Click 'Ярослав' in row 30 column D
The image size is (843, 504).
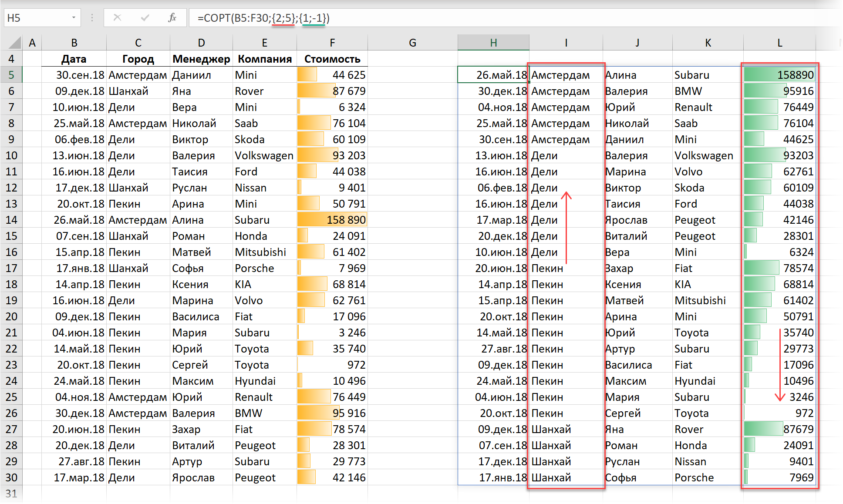click(201, 477)
